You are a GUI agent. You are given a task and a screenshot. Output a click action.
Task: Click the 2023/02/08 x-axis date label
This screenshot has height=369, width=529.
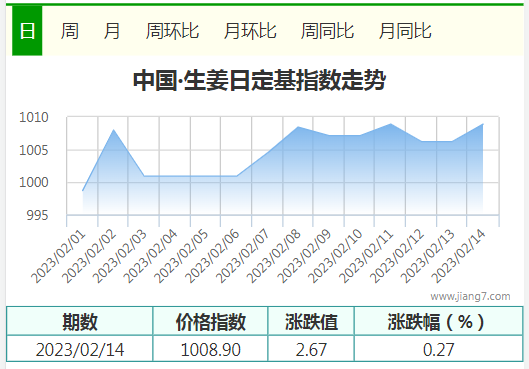click(273, 256)
